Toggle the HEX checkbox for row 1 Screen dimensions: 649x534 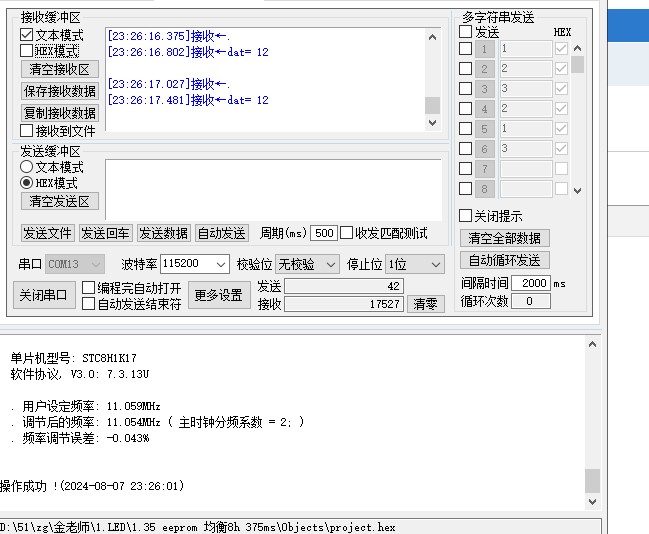point(561,48)
